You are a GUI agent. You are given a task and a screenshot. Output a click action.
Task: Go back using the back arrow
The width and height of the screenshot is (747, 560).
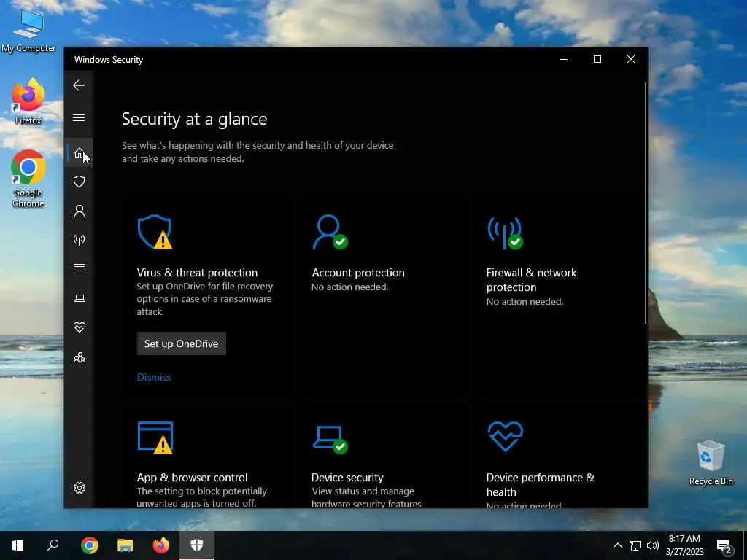coord(79,86)
